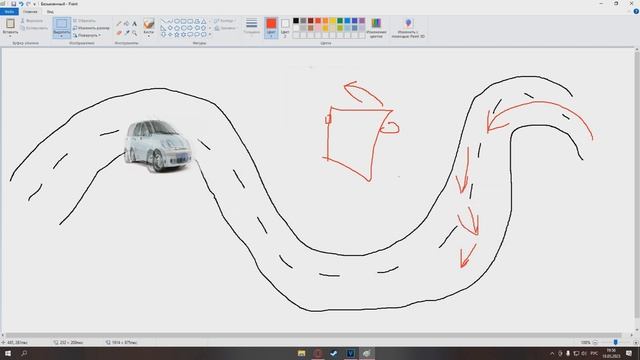Viewport: 640px width, 360px height.
Task: Open the Select options dropdown arrow
Action: pos(62,35)
